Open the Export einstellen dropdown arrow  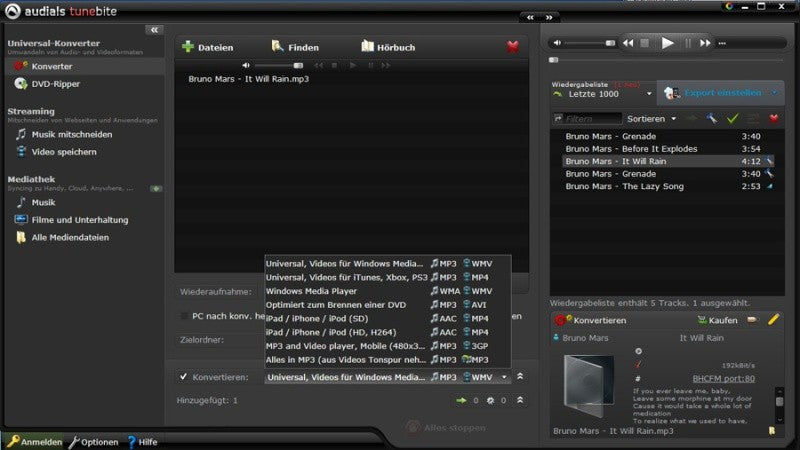[774, 93]
